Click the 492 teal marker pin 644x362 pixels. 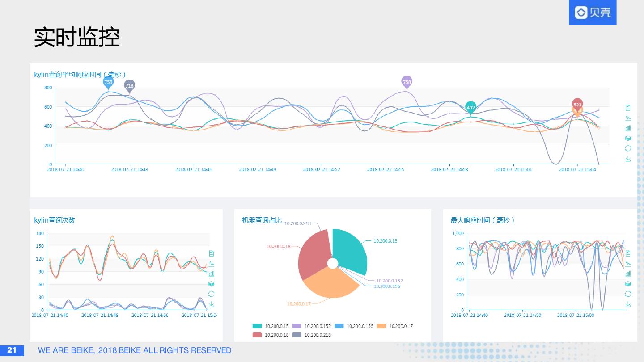[x=470, y=108]
